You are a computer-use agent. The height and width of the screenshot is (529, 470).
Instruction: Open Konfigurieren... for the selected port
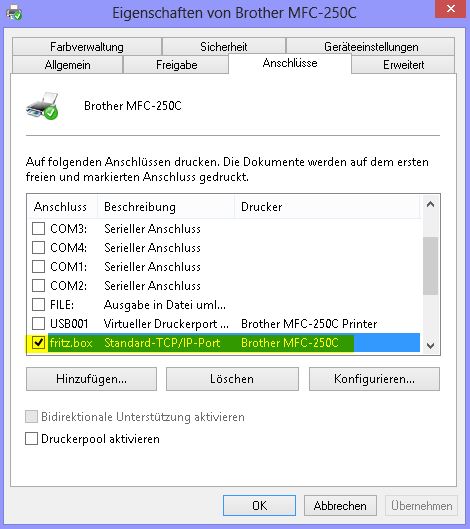374,379
